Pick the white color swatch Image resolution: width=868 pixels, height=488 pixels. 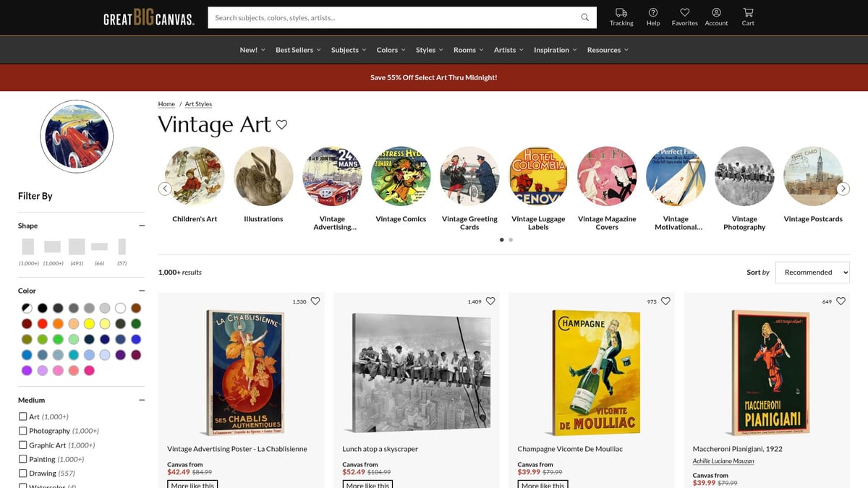(121, 308)
